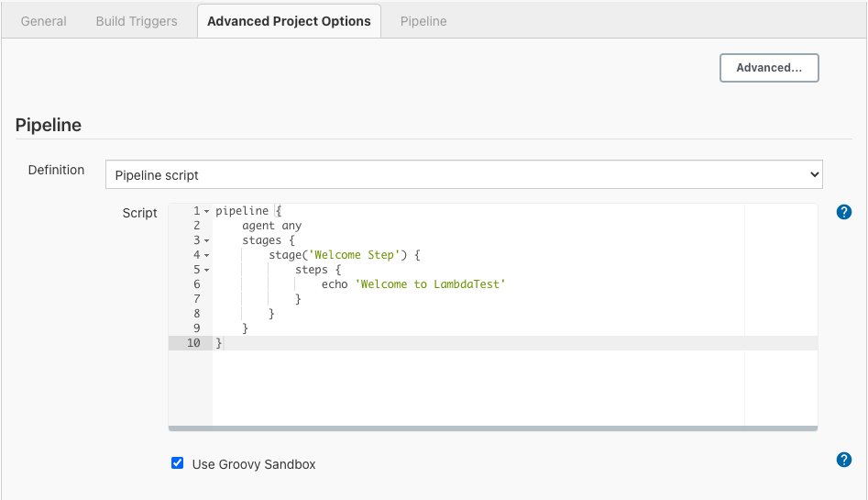Switch to the General tab
The height and width of the screenshot is (500, 868).
coord(44,21)
